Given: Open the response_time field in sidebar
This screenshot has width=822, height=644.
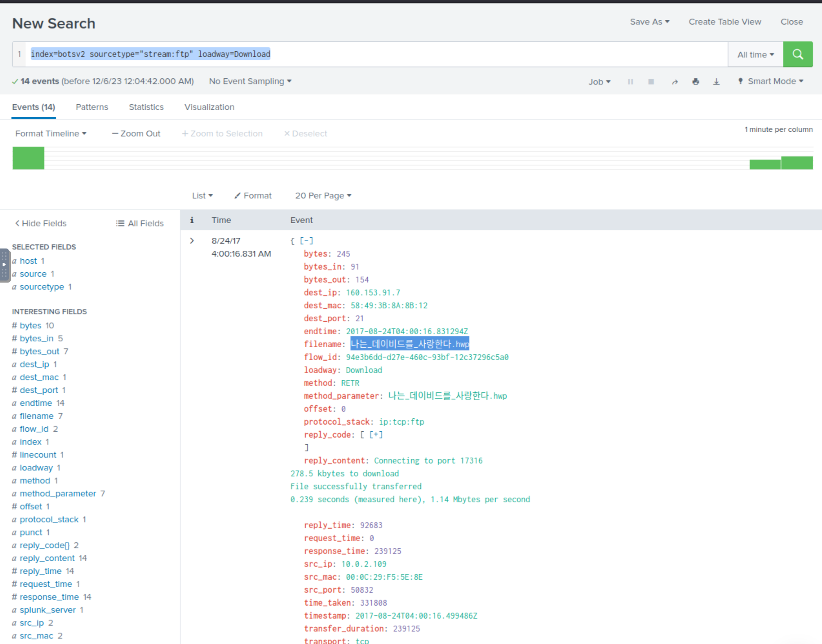Looking at the screenshot, I should coord(49,597).
